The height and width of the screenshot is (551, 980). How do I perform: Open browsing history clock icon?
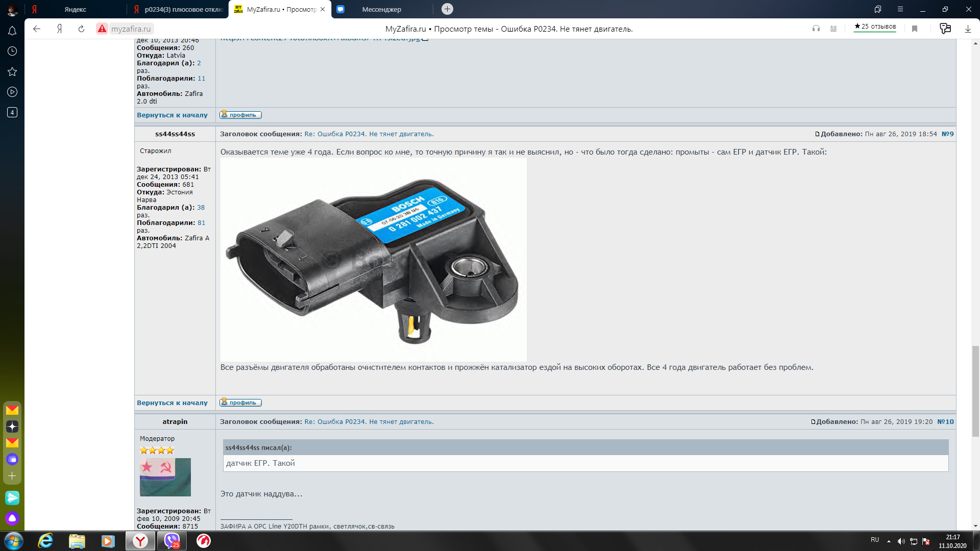coord(12,51)
